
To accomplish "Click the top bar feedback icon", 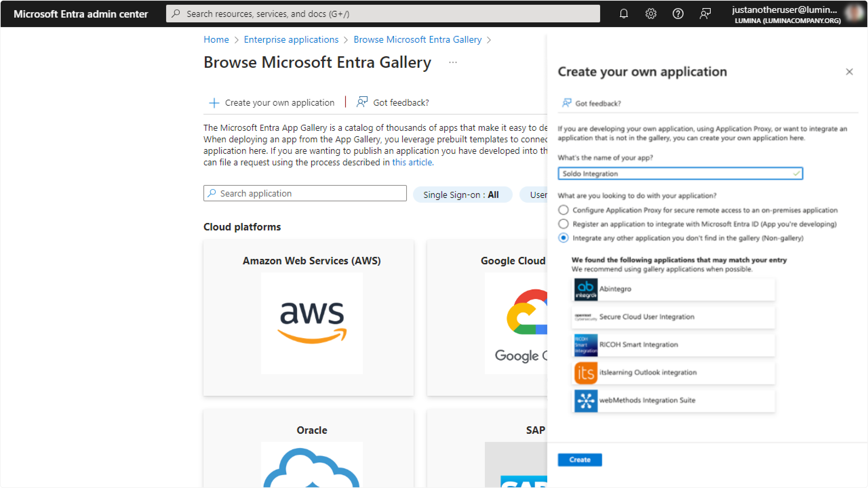I will tap(705, 14).
